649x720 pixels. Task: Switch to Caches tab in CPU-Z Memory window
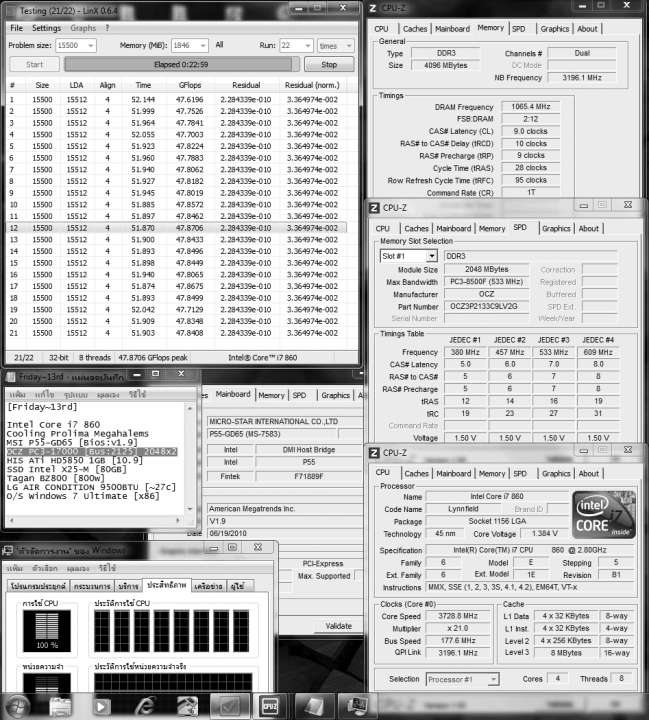pos(415,29)
